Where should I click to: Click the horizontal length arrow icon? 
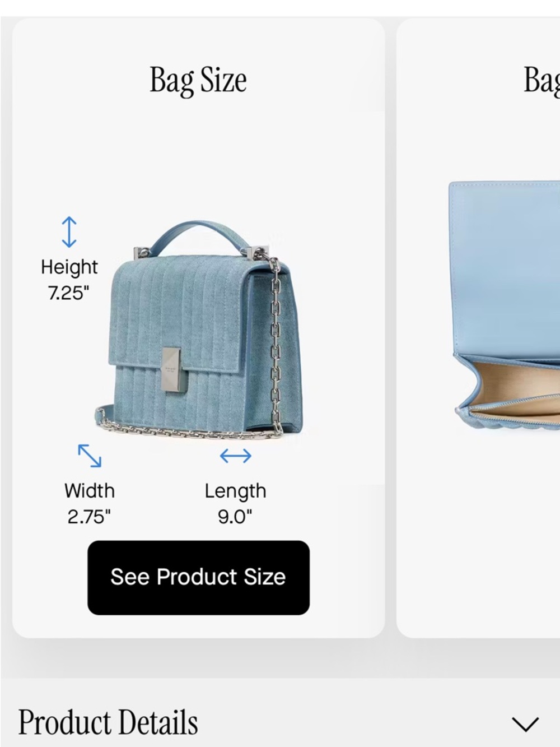236,456
